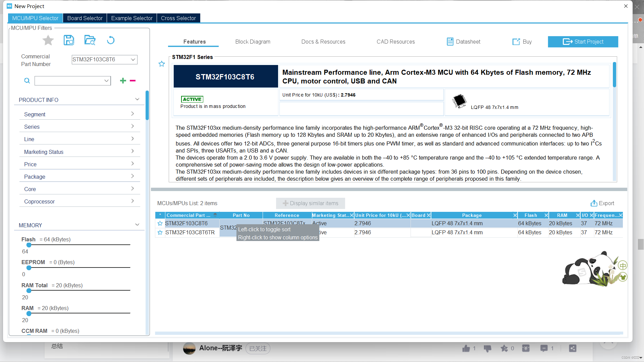
Task: Open the Docs & Resources tab
Action: (x=323, y=42)
